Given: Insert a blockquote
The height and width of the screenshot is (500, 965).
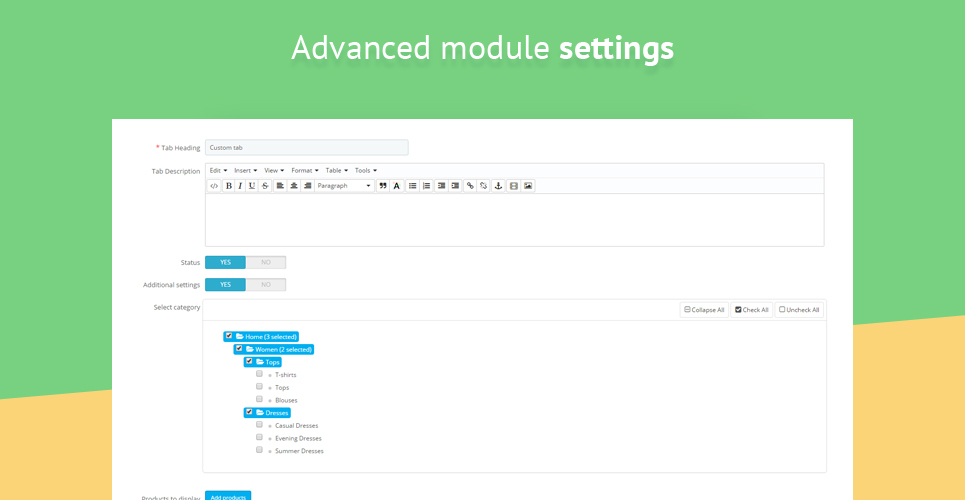Looking at the screenshot, I should tap(383, 185).
